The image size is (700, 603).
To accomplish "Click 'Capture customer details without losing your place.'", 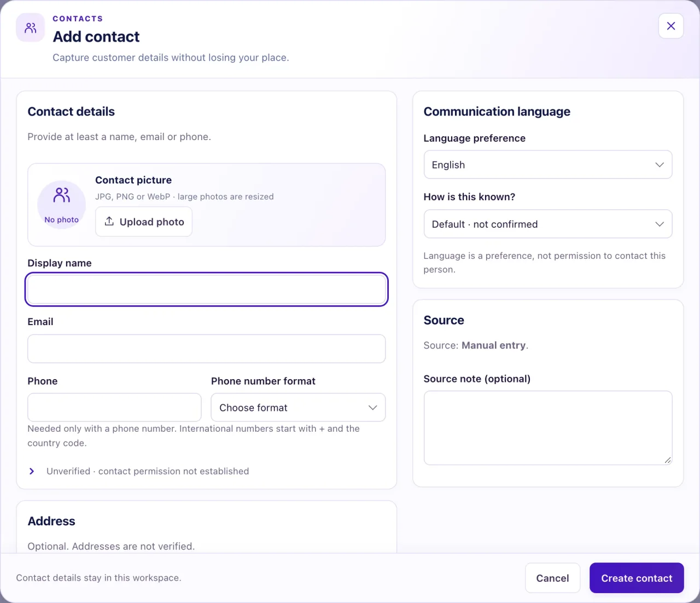I will (x=171, y=57).
